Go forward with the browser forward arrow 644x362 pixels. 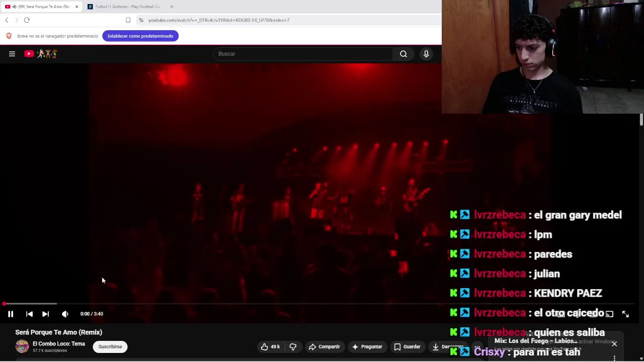17,20
